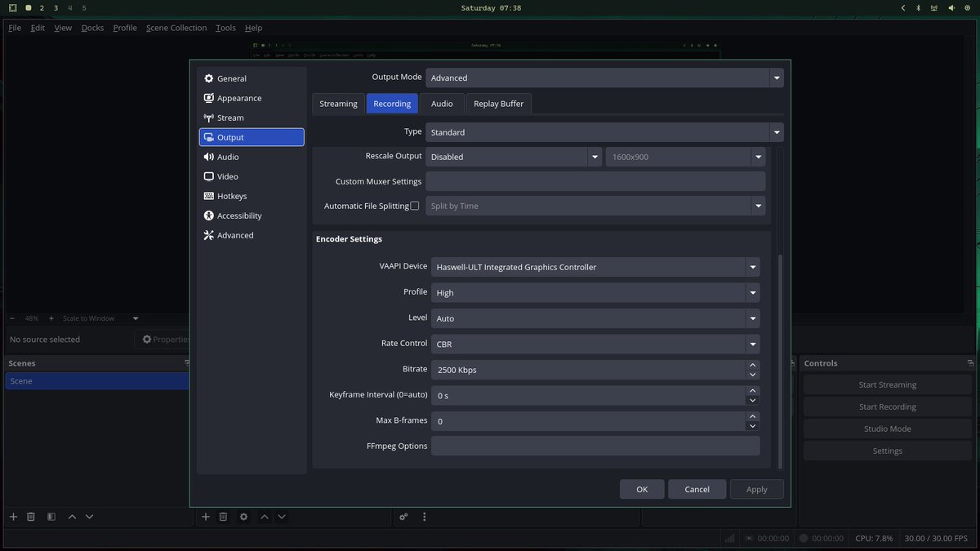Viewport: 980px width, 551px height.
Task: Open Output Mode dropdown
Action: click(x=604, y=78)
